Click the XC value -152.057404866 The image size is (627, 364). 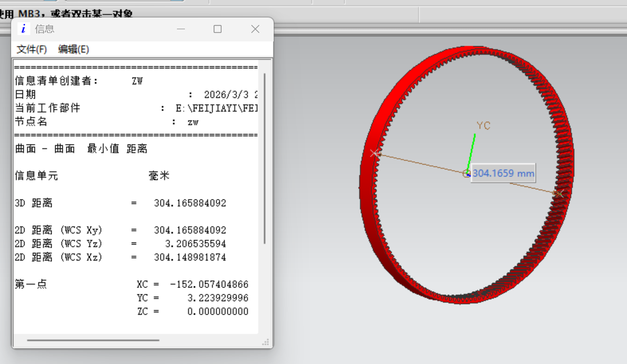209,284
